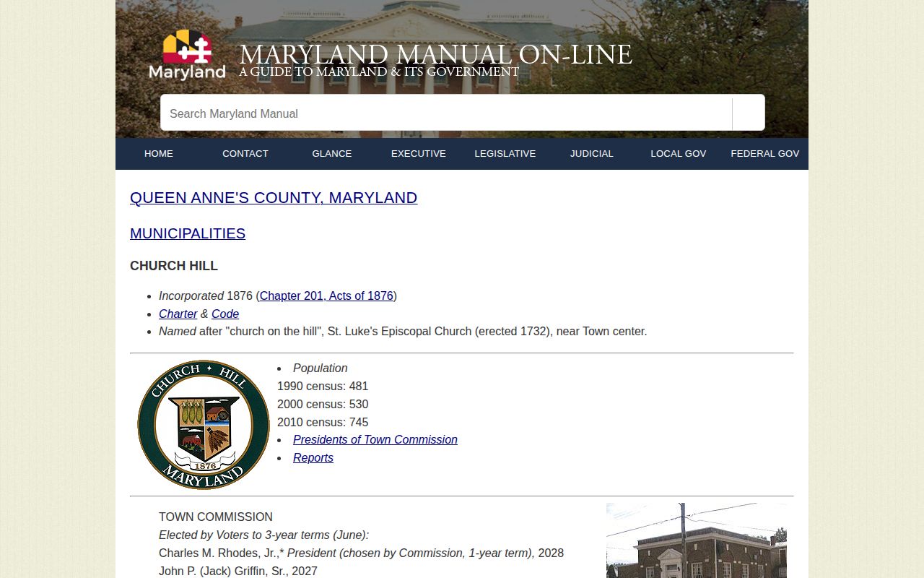The image size is (924, 578).
Task: Go to the LEGISLATIVE section
Action: [505, 154]
